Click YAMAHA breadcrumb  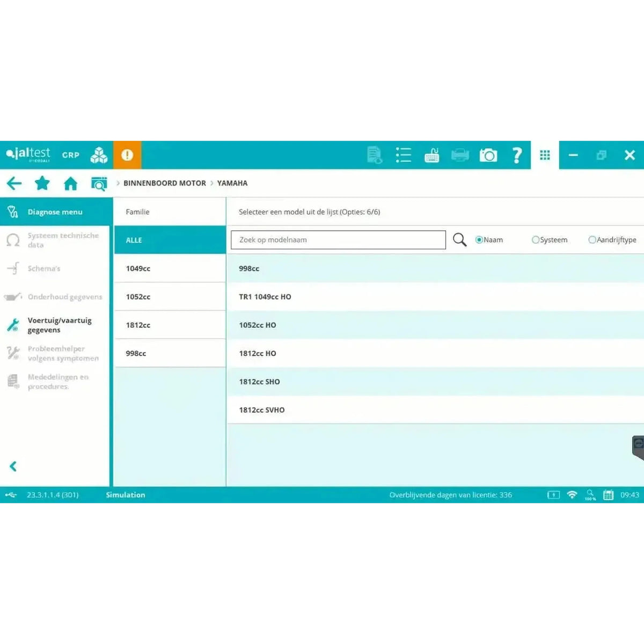click(x=232, y=183)
